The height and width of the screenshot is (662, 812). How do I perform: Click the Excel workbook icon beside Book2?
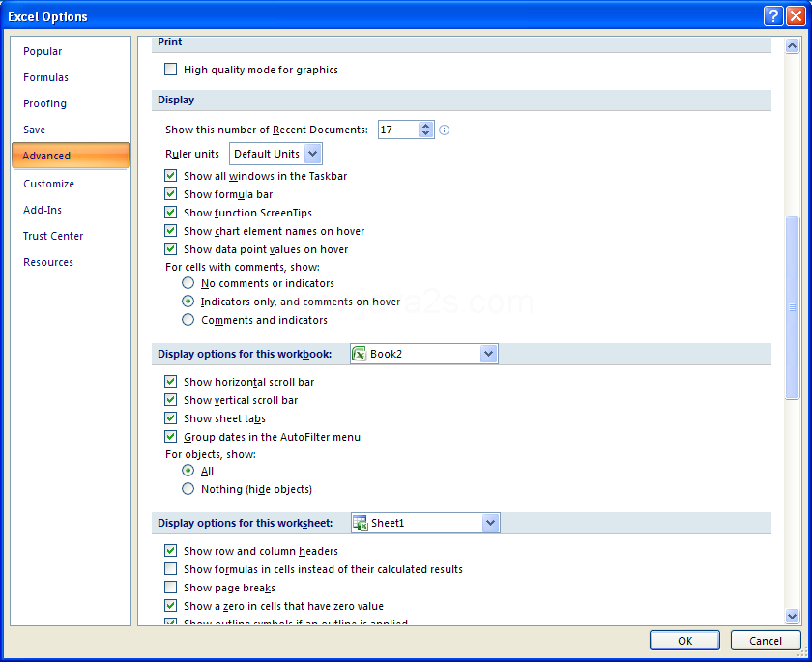(360, 354)
